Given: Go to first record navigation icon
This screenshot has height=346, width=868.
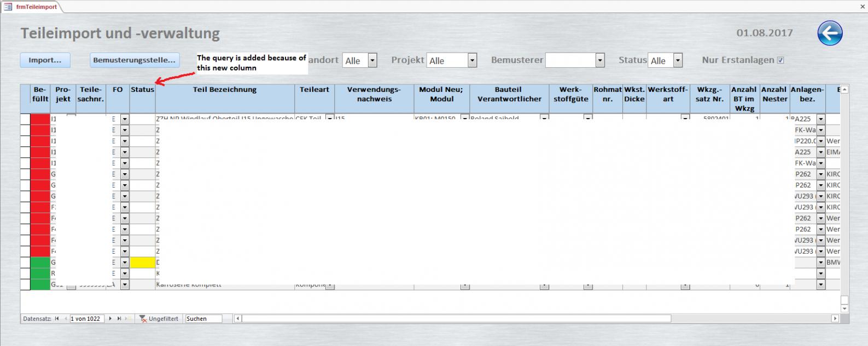Looking at the screenshot, I should [x=57, y=319].
